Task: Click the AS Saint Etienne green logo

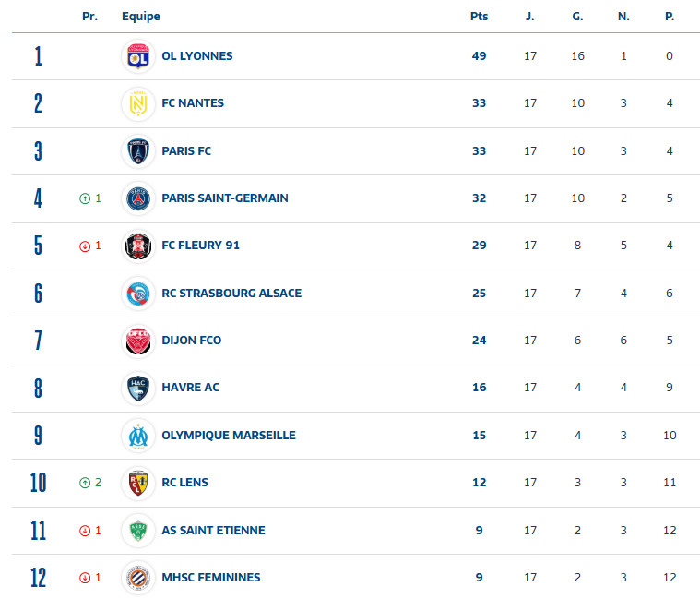Action: (138, 530)
